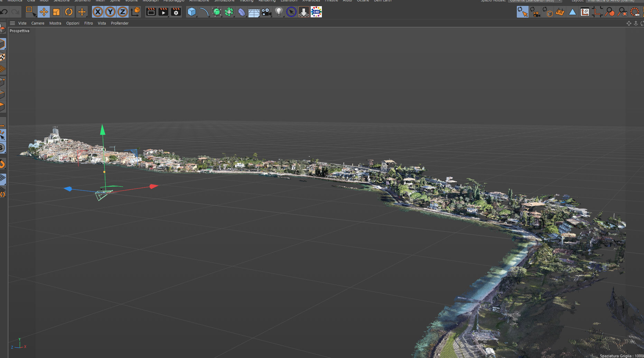Viewport: 644px width, 358px height.
Task: Toggle the Z axis lock
Action: (123, 12)
